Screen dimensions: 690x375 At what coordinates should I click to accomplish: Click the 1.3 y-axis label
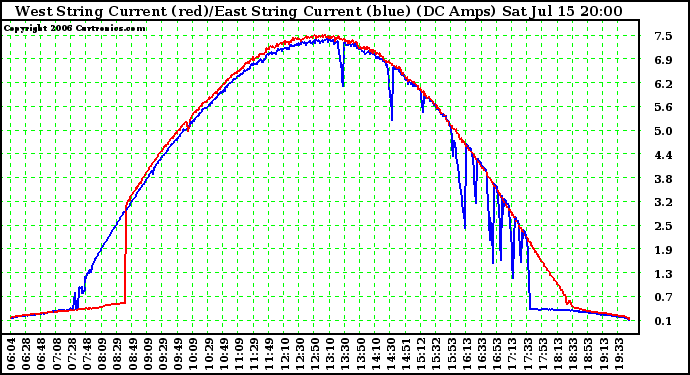663,274
